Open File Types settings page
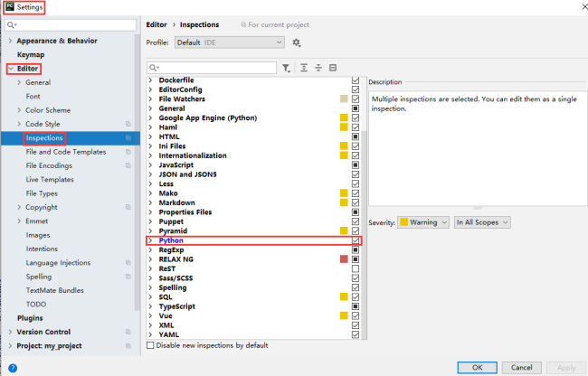588x376 pixels. pyautogui.click(x=42, y=193)
